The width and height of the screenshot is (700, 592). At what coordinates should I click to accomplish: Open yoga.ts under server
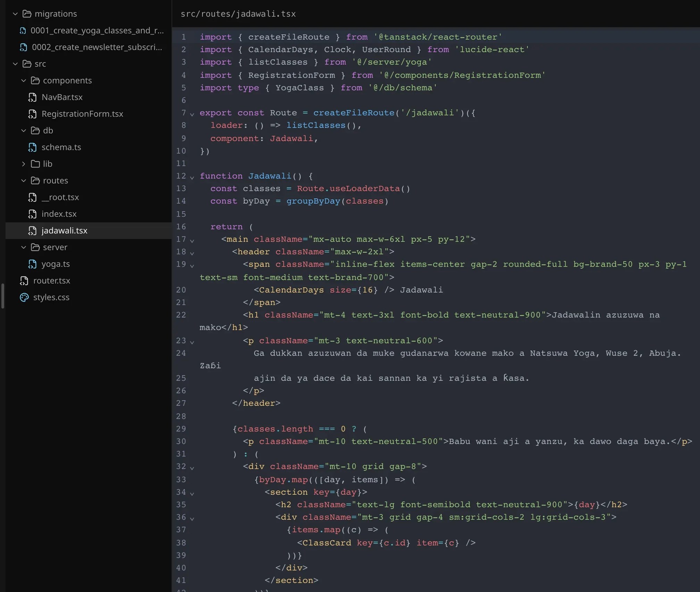(56, 264)
